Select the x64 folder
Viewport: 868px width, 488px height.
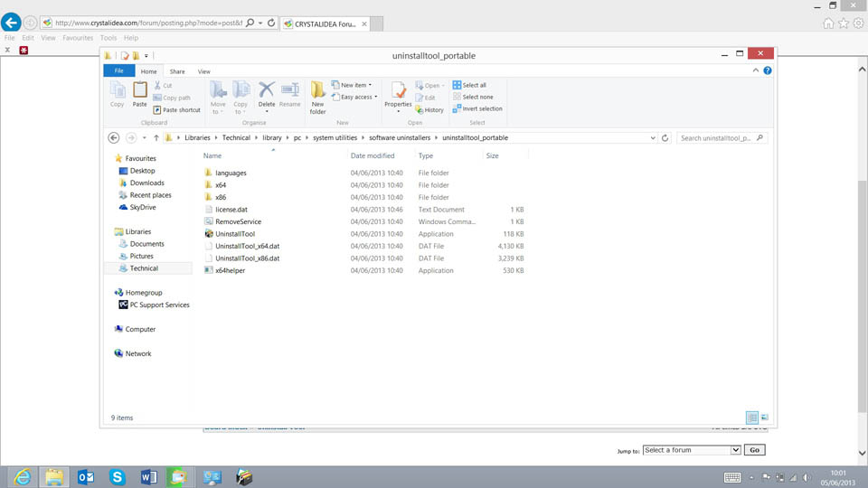(x=221, y=185)
